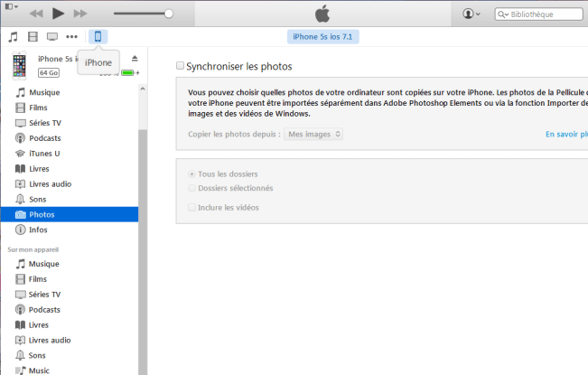Open the window menu icon at top-left
The image size is (588, 375).
coord(12,6)
